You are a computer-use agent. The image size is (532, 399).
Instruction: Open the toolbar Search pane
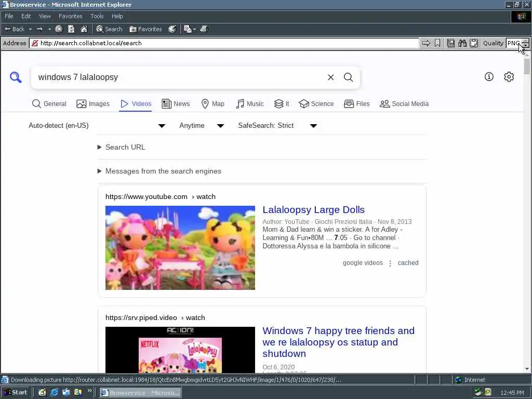click(109, 29)
